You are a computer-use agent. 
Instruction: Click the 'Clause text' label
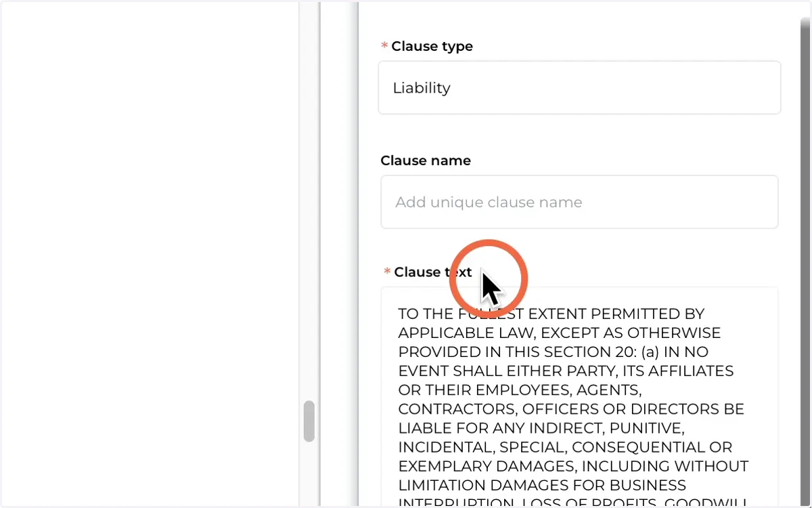[433, 272]
